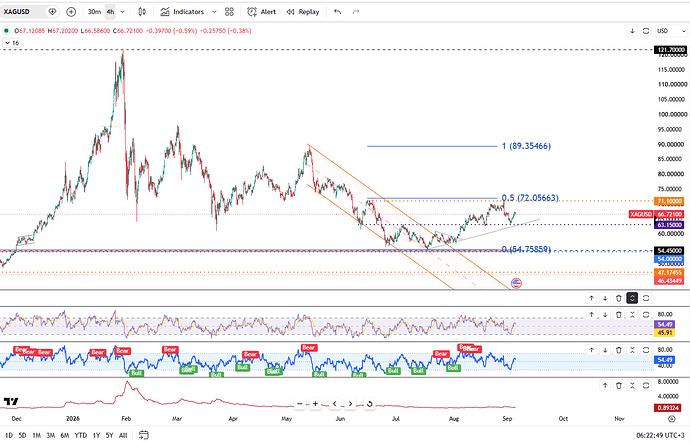690x442 pixels.
Task: Select the 3M date range
Action: 51,435
